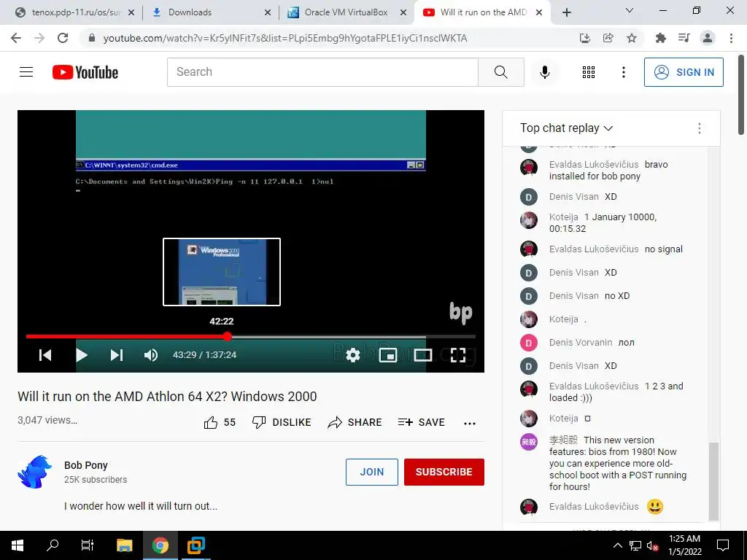Open Chrome media controls icon
The height and width of the screenshot is (560, 747).
(684, 38)
